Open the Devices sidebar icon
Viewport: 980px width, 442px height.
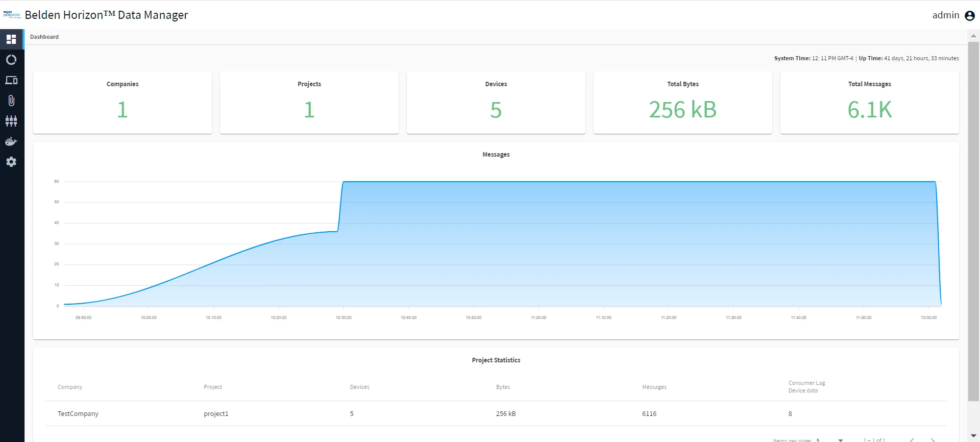(x=11, y=80)
